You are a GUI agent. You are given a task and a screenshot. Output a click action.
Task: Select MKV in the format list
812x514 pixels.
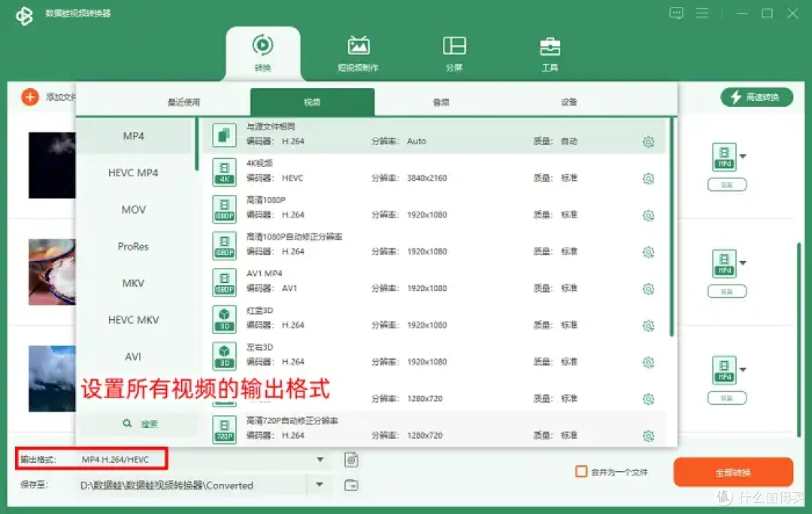pos(134,283)
